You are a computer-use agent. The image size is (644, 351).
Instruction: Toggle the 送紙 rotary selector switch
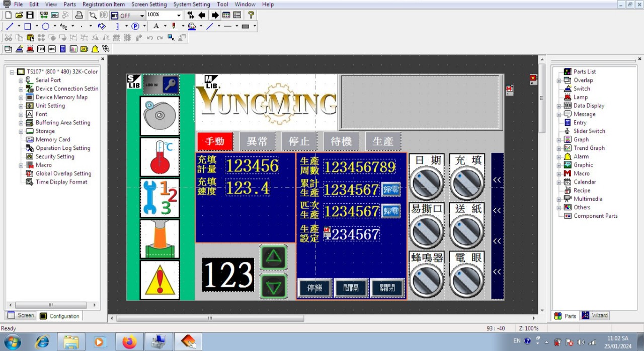pyautogui.click(x=467, y=231)
